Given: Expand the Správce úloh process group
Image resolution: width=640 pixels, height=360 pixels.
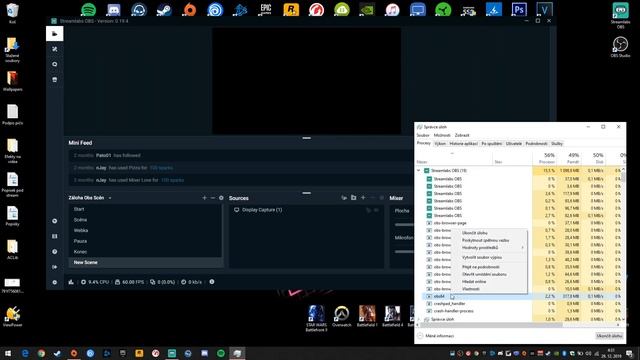Looking at the screenshot, I should (x=418, y=319).
